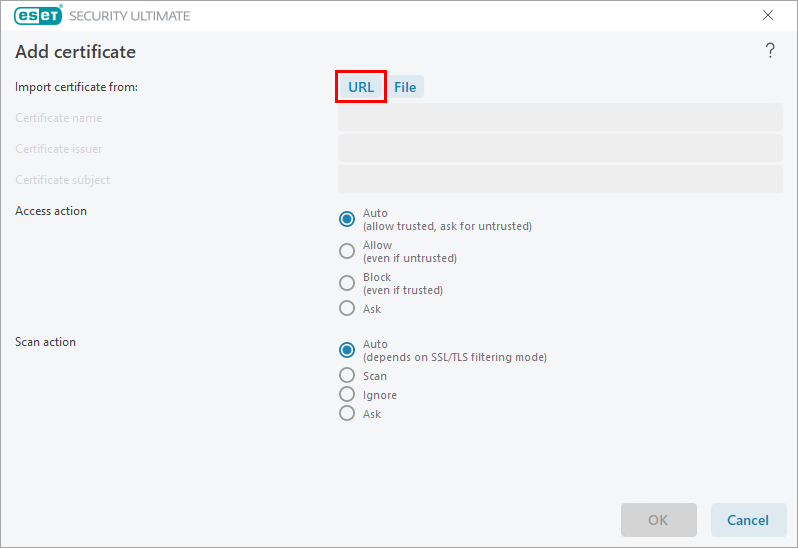Click the Certificate name field
This screenshot has height=548, width=798.
coord(560,118)
